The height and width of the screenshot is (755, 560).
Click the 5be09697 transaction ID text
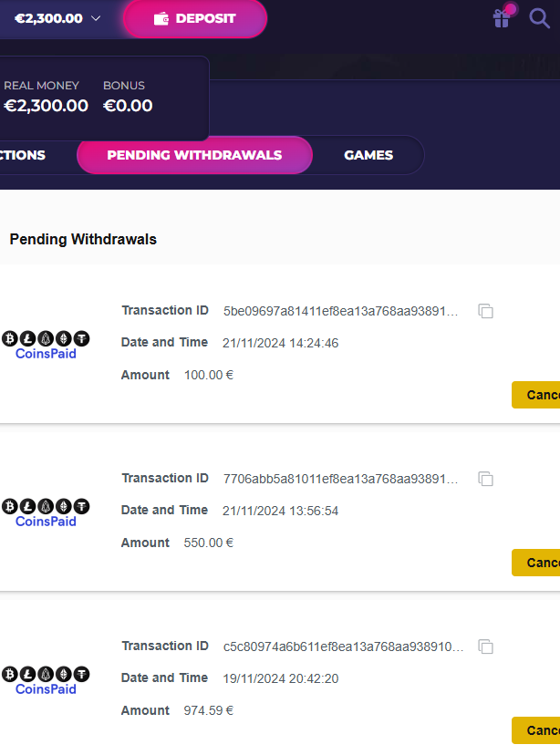tap(340, 311)
